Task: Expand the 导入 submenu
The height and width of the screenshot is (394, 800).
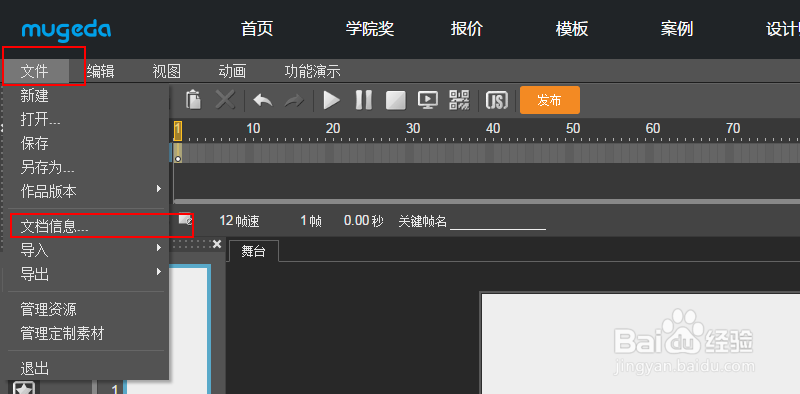Action: 87,251
